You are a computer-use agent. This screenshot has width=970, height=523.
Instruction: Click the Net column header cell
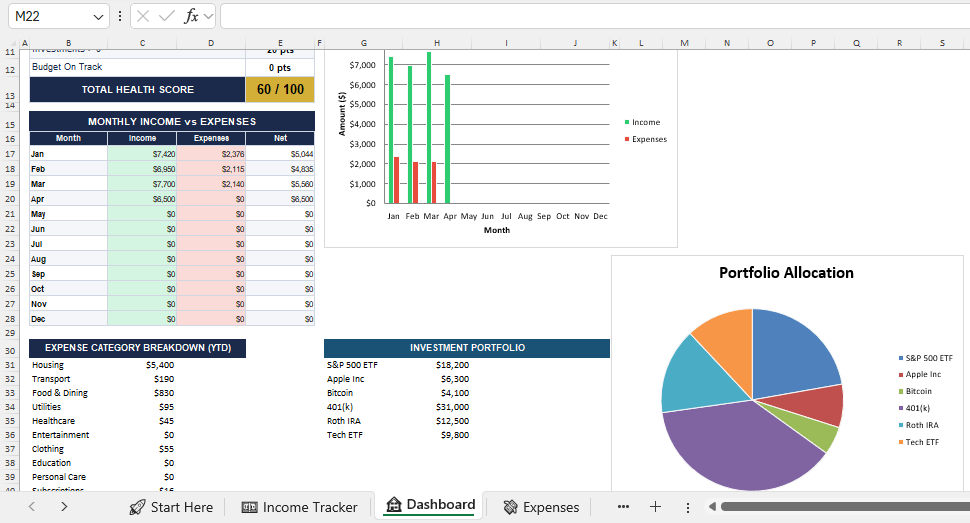coord(280,138)
